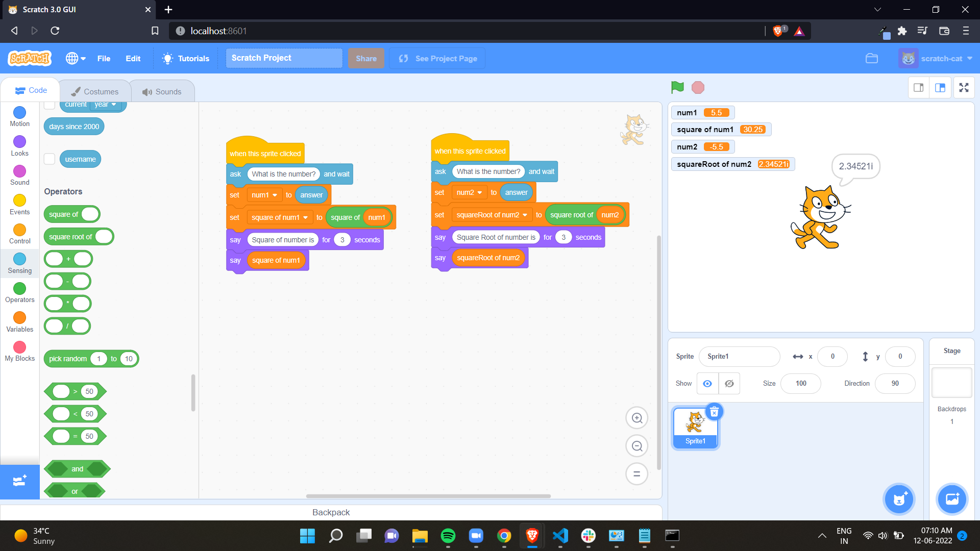Reset workspace zoom with equals icon
Image resolution: width=980 pixels, height=551 pixels.
636,474
